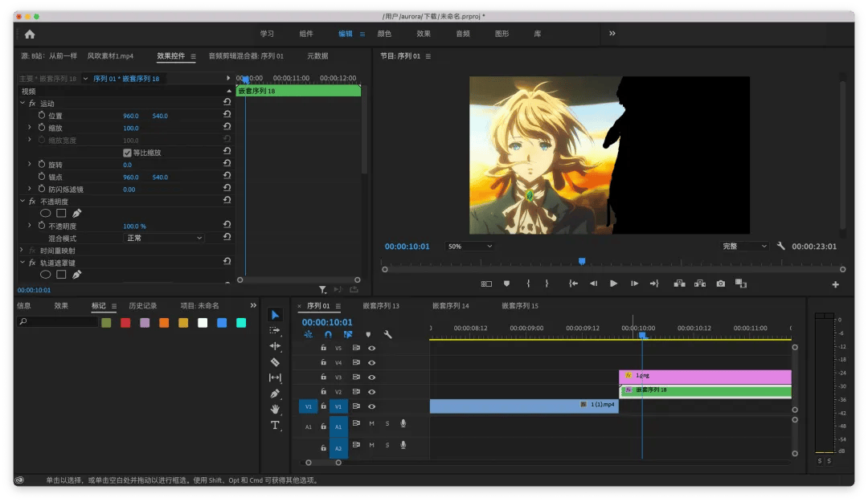Reset the 位置 parameter
Screen dimensions: 868x502
(x=227, y=114)
